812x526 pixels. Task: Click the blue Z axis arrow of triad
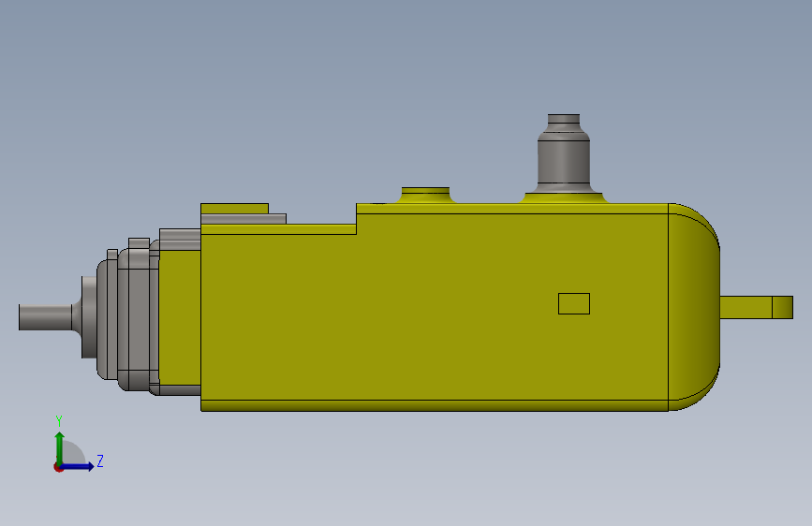point(79,466)
